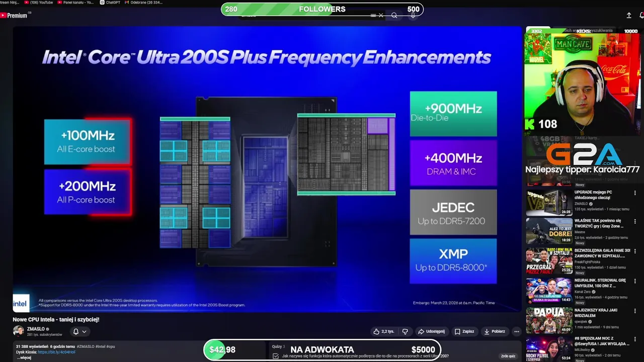The width and height of the screenshot is (644, 362).
Task: Switch to the 'tream Ninj...' browser tab
Action: pyautogui.click(x=10, y=3)
